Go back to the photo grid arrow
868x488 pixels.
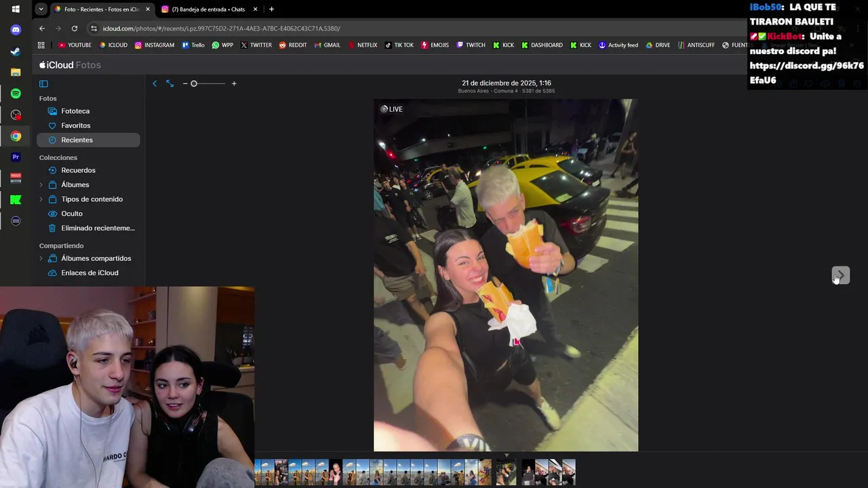pos(155,83)
